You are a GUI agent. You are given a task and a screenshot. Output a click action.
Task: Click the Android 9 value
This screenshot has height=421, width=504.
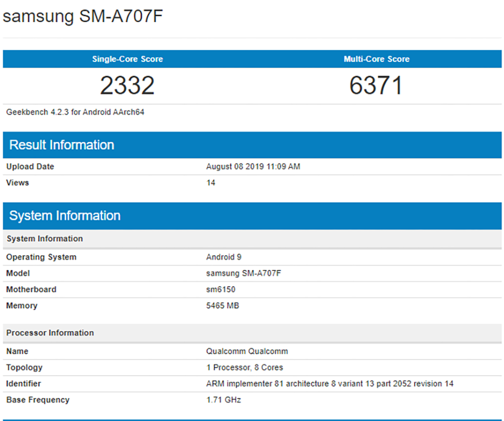(224, 257)
